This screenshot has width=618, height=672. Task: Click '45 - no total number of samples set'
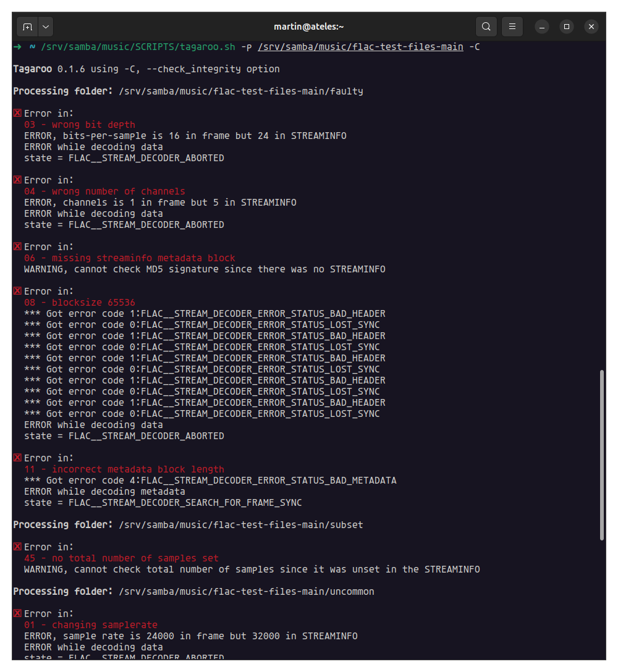click(121, 558)
